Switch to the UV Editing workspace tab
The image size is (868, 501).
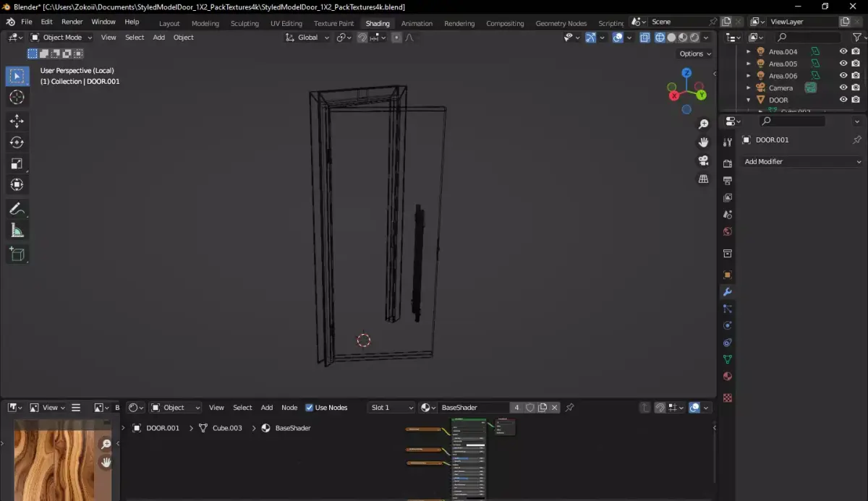[x=286, y=23]
